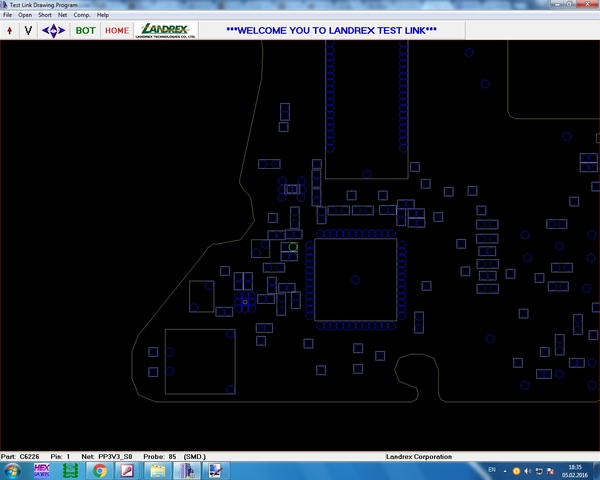Switch to the BOT board view
This screenshot has height=480, width=600.
coord(86,30)
